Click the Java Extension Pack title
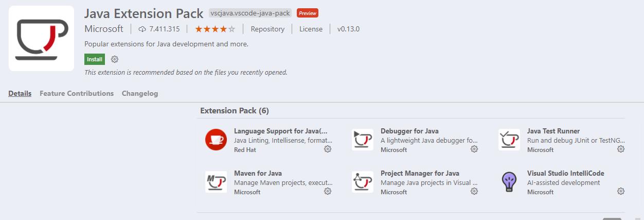Screen dimensions: 644x220 [144, 13]
